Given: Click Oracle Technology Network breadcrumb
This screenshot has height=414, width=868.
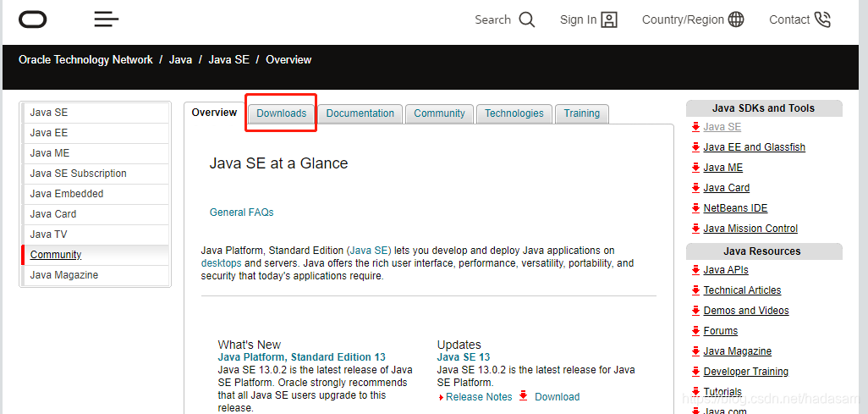Looking at the screenshot, I should [x=85, y=60].
